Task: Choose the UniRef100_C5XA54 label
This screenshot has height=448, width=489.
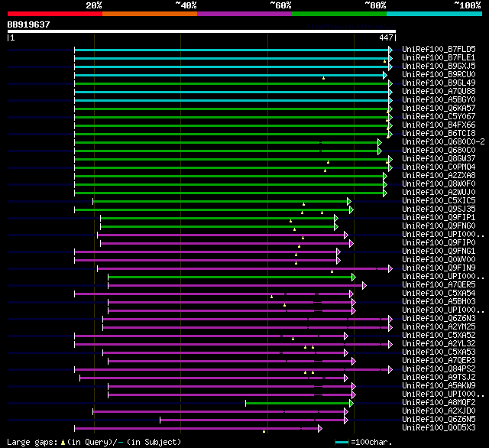Action: pyautogui.click(x=439, y=294)
